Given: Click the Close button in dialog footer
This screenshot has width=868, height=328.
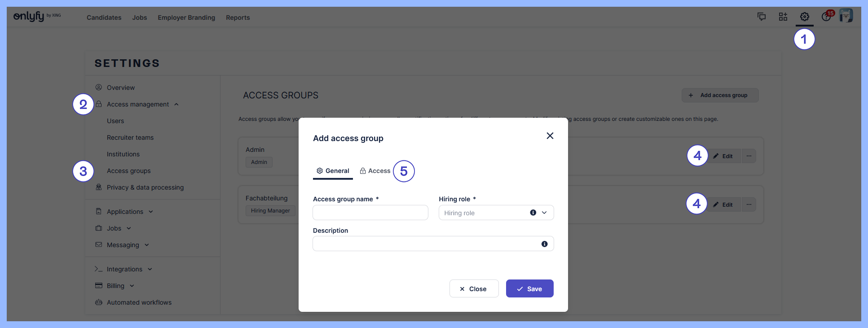Looking at the screenshot, I should point(474,288).
